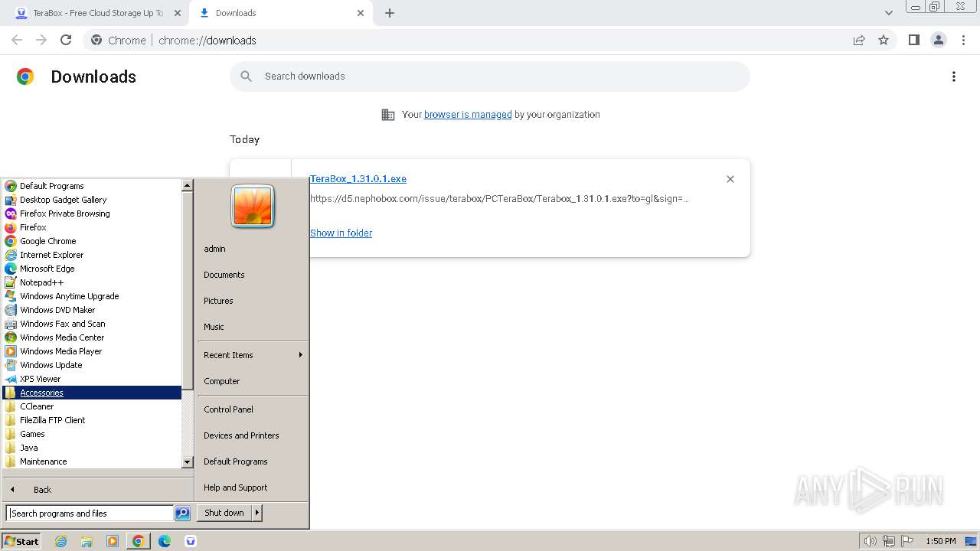This screenshot has height=551, width=980.
Task: Launch Desktop Gadget Gallery
Action: [92, 200]
